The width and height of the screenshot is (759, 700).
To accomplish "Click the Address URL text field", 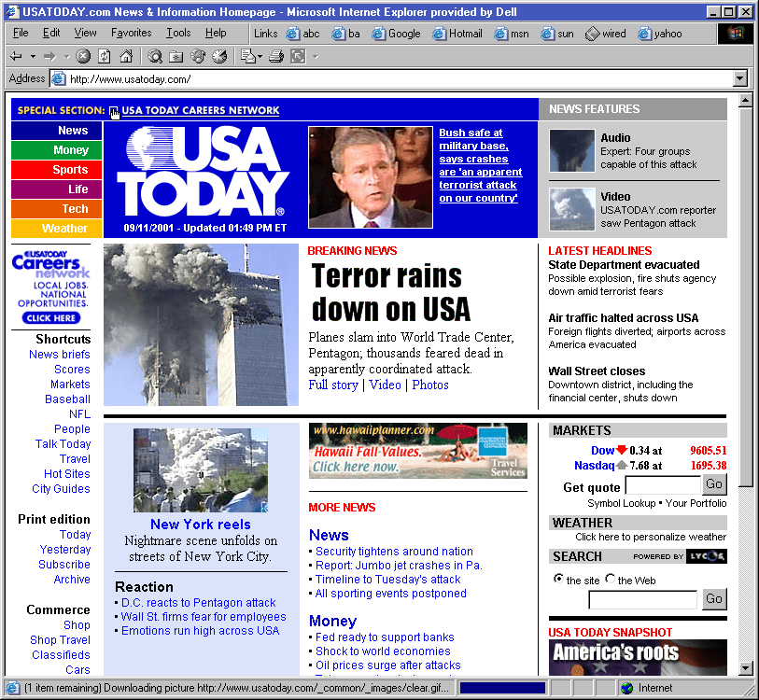I will [401, 79].
